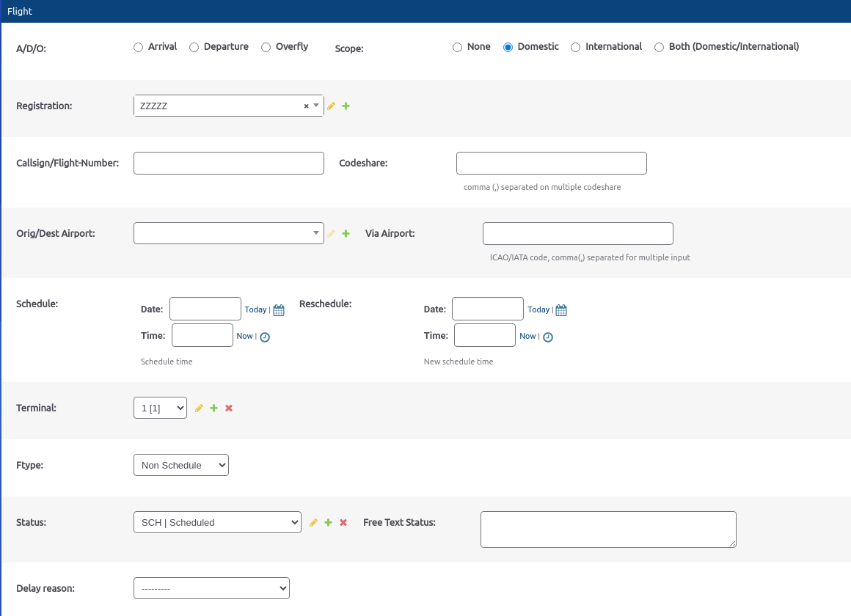
Task: Edit Status with the pencil icon
Action: click(313, 523)
